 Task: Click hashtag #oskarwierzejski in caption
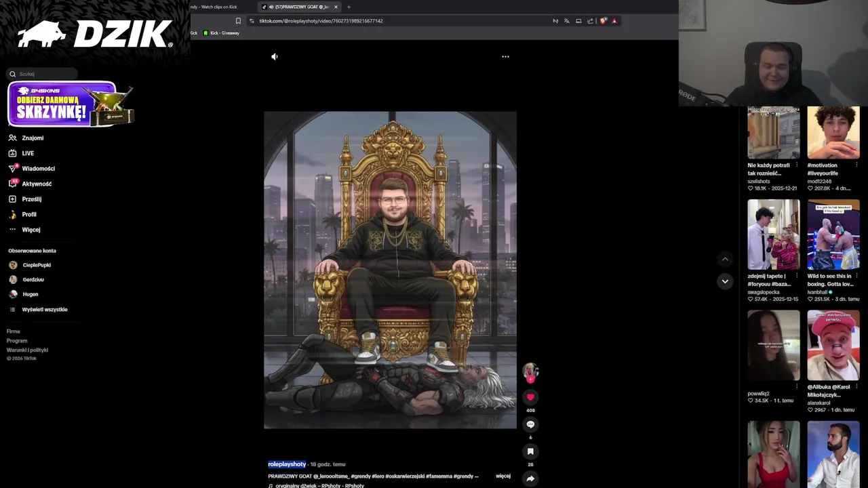coord(405,476)
